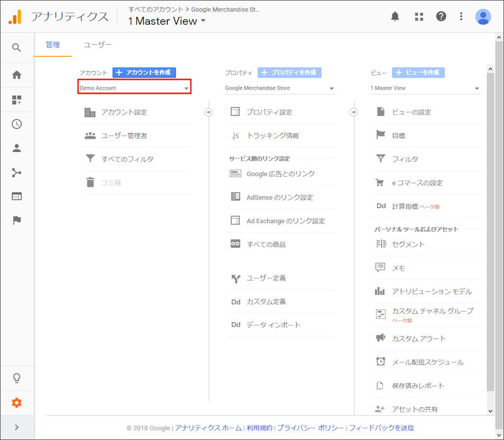Click the トラッキング情報 .js icon
Screen dimensions: 504x440
[x=235, y=136]
